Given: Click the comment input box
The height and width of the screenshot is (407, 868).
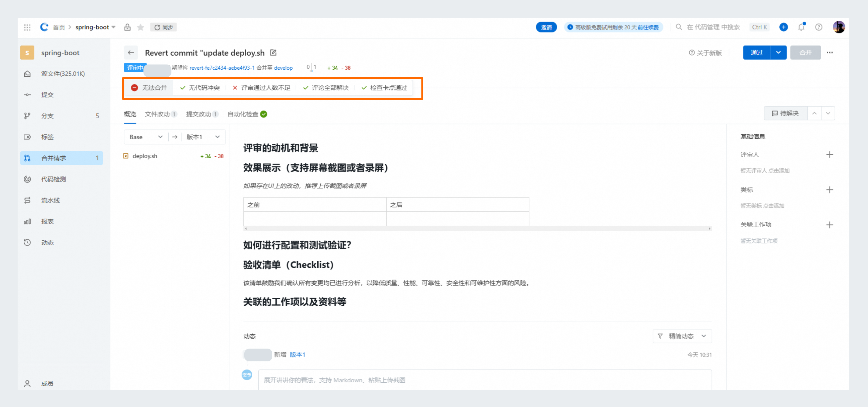Looking at the screenshot, I should click(x=485, y=380).
